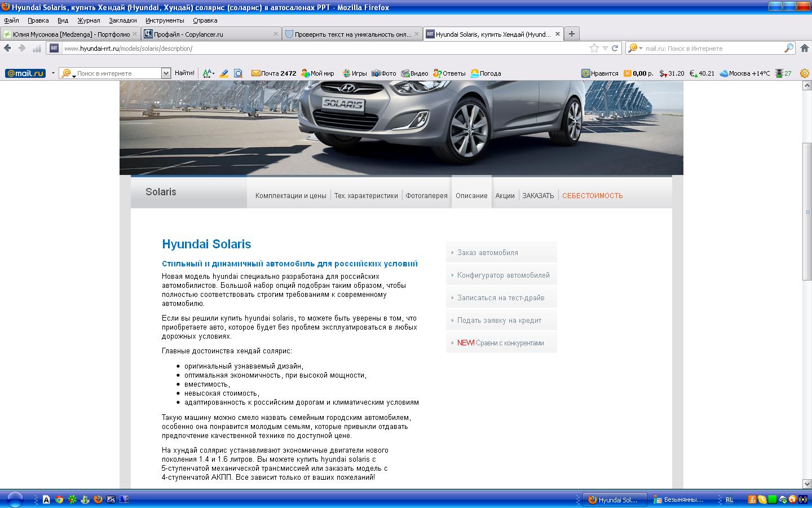Screen dimensions: 812x508
Task: Open a new browser tab with plus button
Action: click(571, 34)
